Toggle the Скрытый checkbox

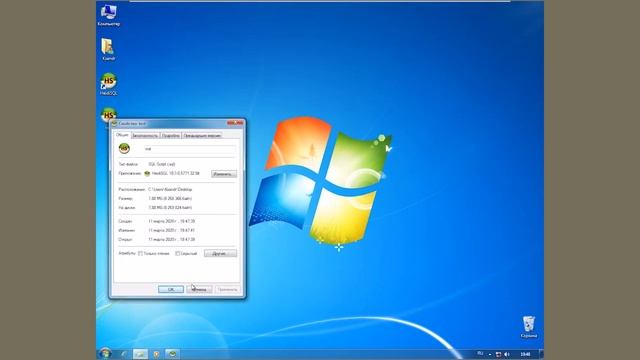(x=178, y=253)
